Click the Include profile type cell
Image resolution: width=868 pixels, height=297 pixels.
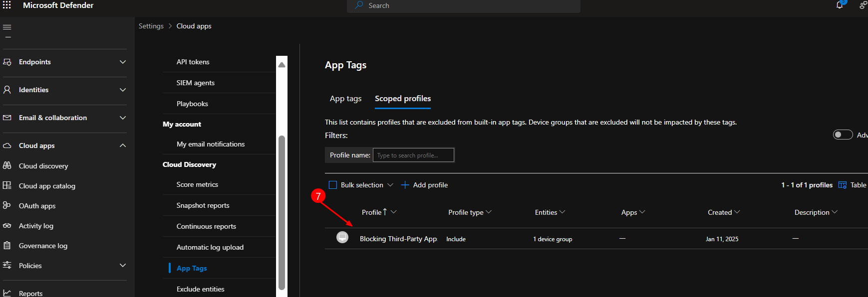(x=456, y=239)
